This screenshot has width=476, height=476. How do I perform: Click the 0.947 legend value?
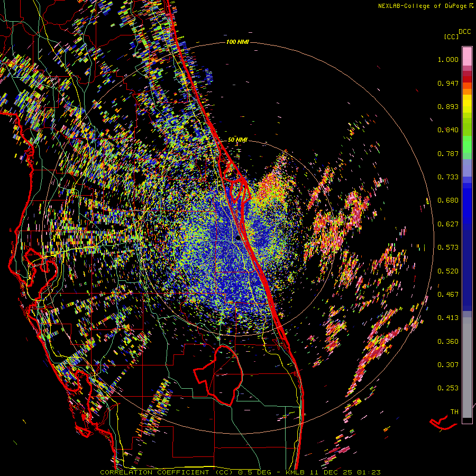point(448,83)
